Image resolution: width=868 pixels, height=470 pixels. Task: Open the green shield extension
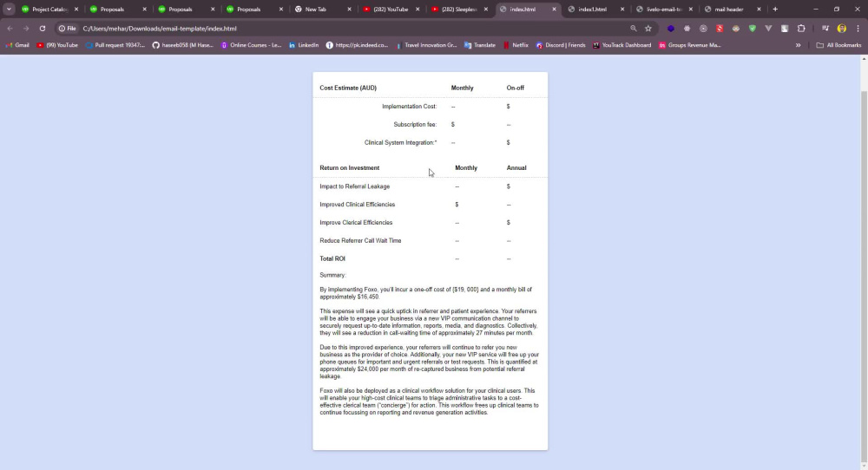753,29
